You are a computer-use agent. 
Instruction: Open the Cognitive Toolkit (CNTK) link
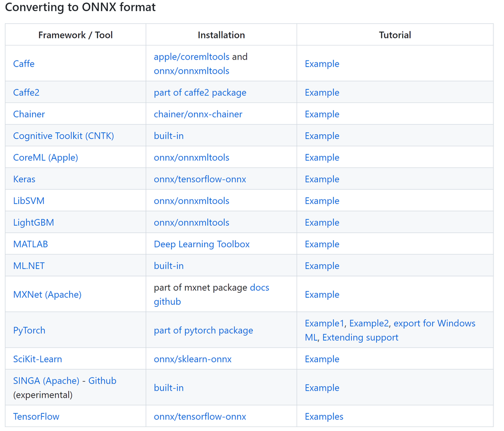(64, 136)
